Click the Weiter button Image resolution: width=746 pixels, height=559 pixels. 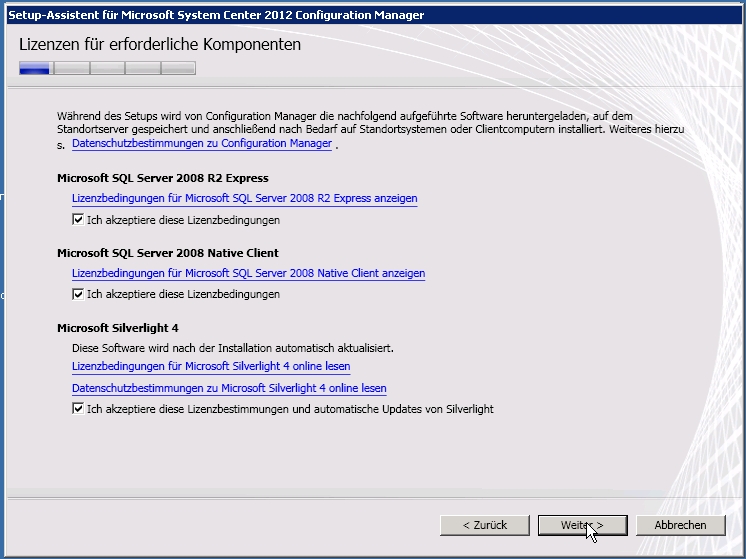tap(583, 525)
